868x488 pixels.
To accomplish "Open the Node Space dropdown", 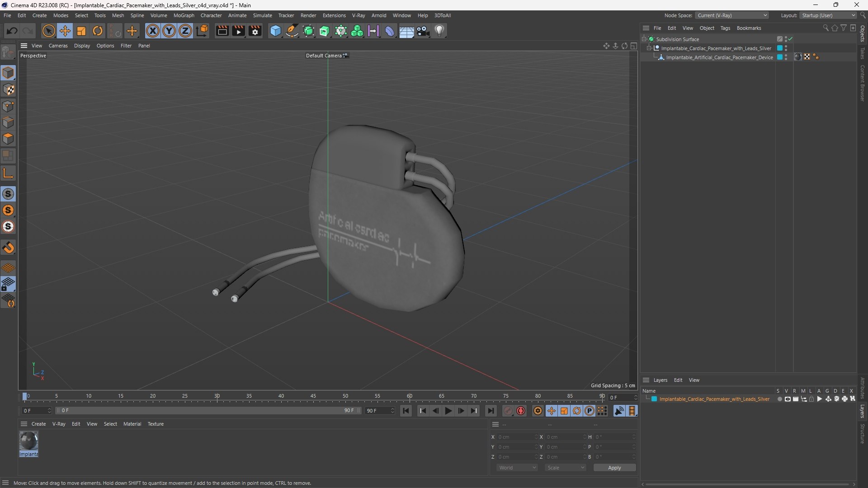I will click(x=732, y=15).
